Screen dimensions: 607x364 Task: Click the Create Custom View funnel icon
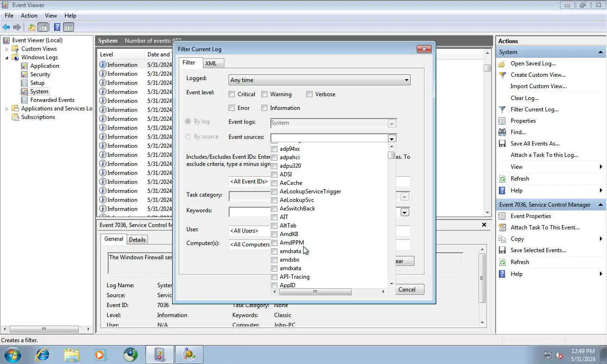[x=502, y=75]
